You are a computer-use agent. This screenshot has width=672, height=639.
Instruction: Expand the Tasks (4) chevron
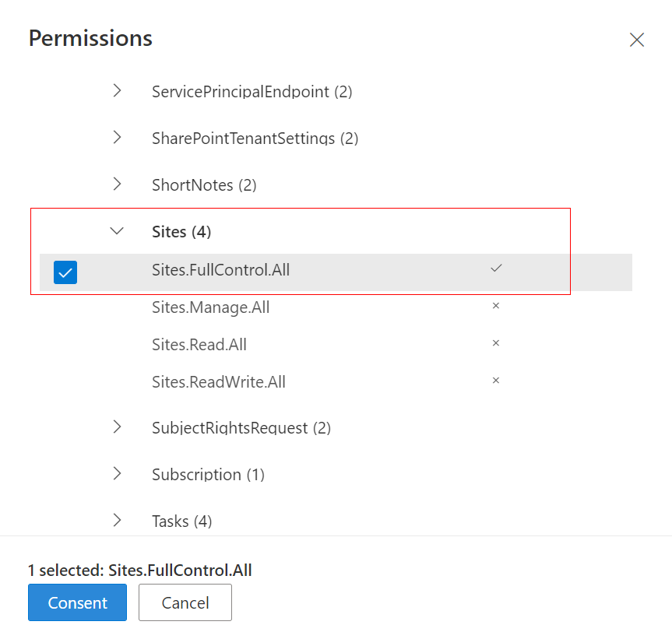coord(117,521)
